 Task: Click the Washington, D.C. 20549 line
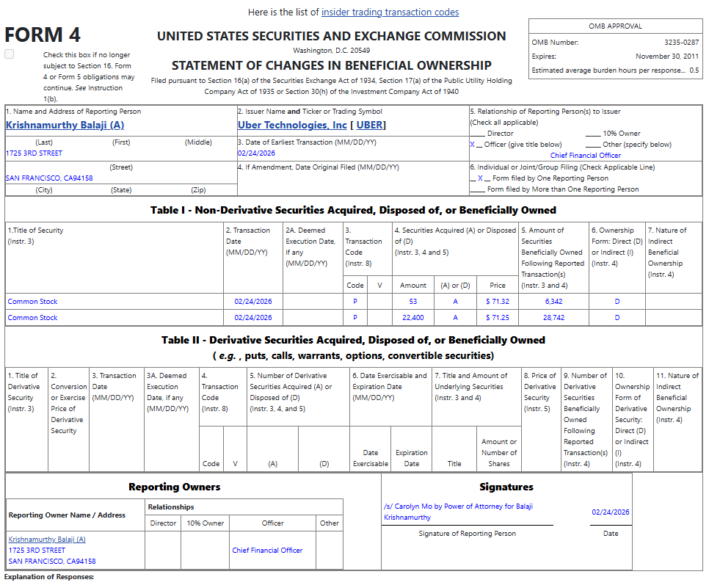pos(332,50)
